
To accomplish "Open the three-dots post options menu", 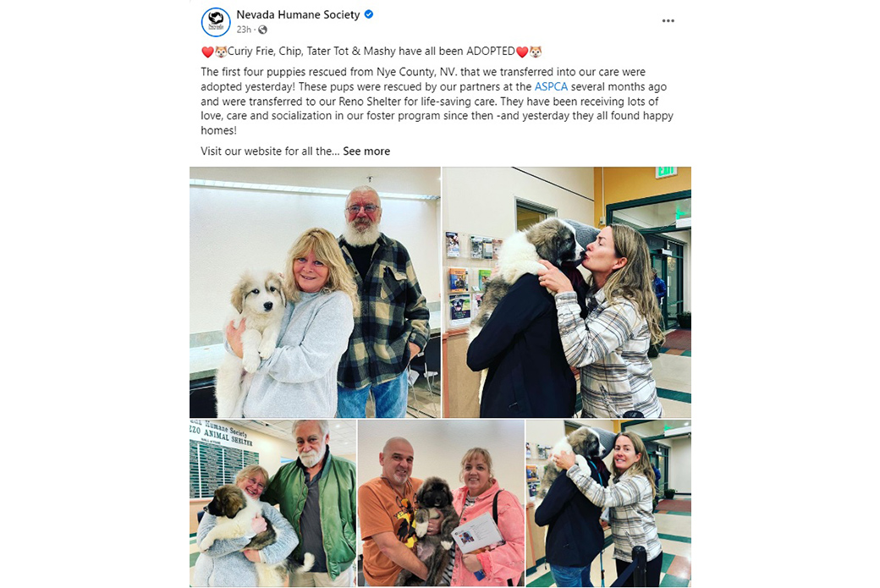I will pyautogui.click(x=668, y=21).
